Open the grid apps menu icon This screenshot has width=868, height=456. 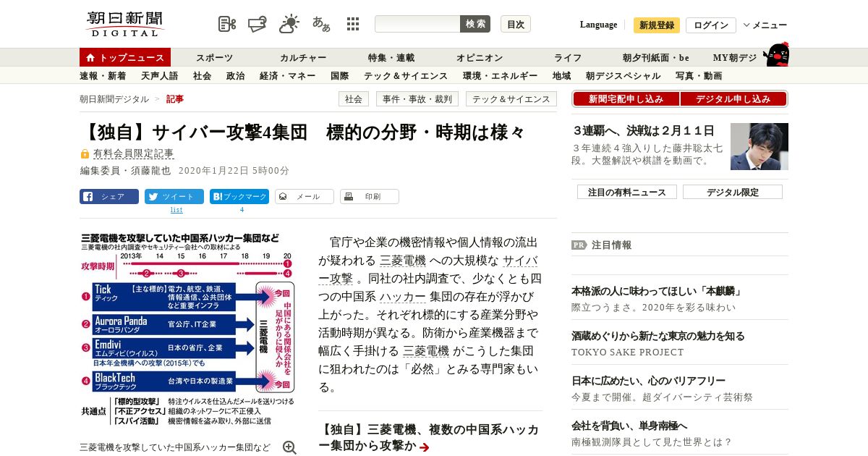(x=353, y=24)
